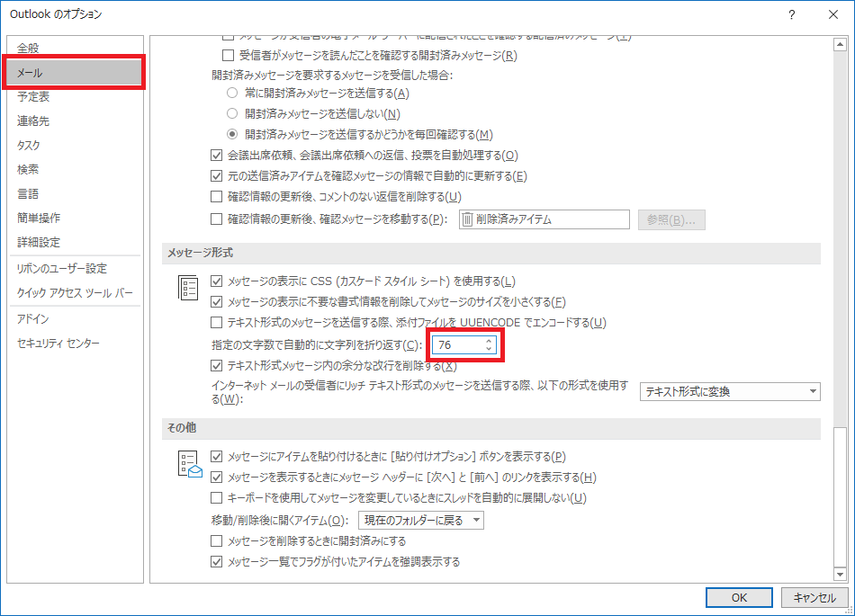
Task: Click the trash icon in 削除済みアイテム field
Action: [x=467, y=219]
